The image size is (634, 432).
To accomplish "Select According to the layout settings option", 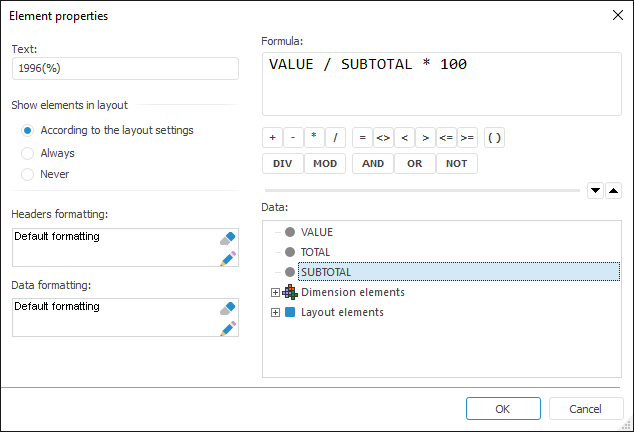I will coord(28,130).
